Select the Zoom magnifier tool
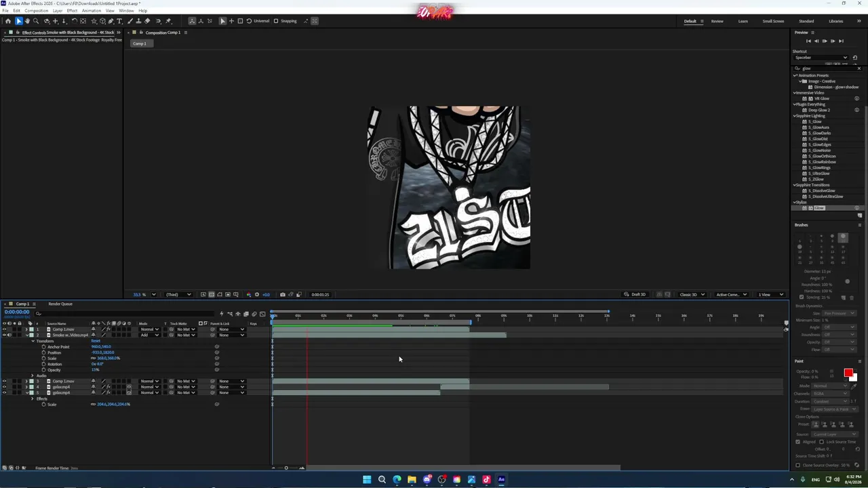This screenshot has height=488, width=868. [x=36, y=21]
